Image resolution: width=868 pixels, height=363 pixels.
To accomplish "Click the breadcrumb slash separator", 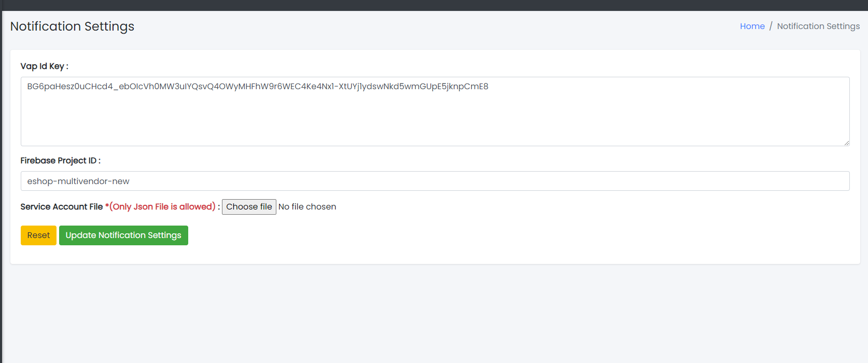I will click(x=771, y=26).
